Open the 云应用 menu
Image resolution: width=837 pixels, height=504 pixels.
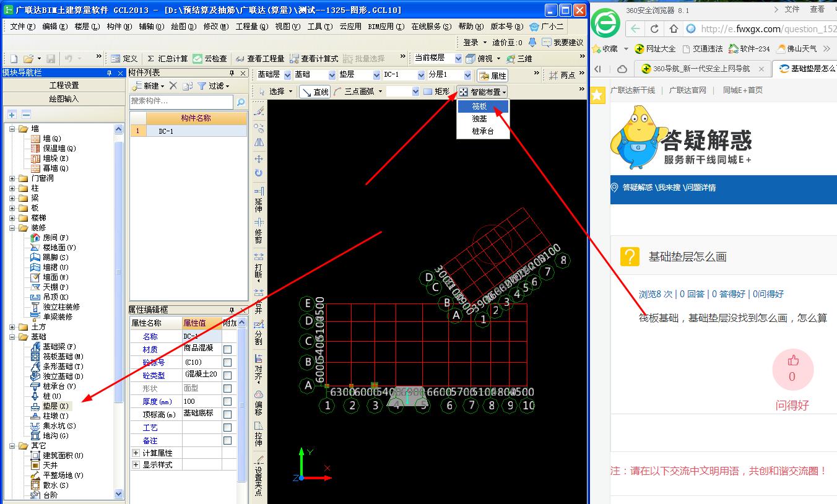350,27
